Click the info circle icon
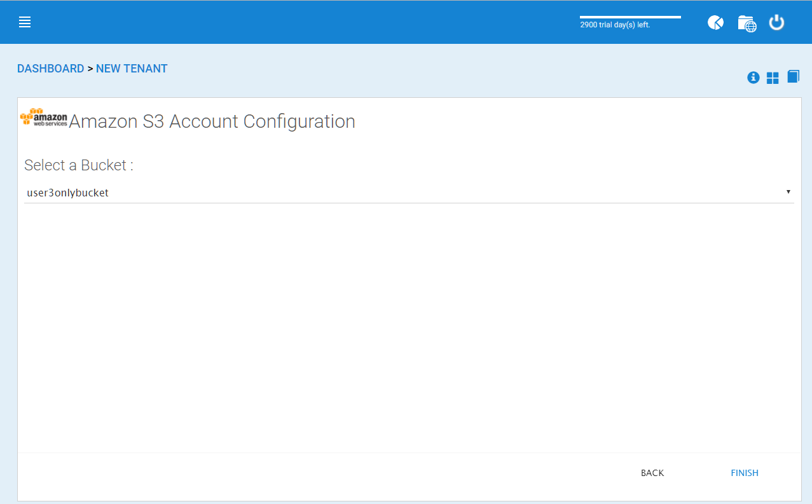 pyautogui.click(x=754, y=78)
